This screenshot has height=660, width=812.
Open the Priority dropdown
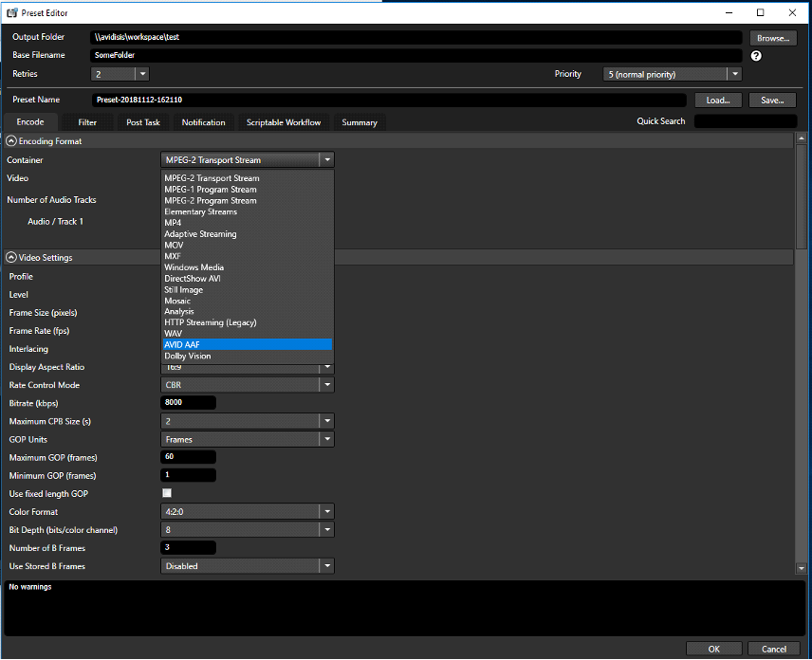673,74
